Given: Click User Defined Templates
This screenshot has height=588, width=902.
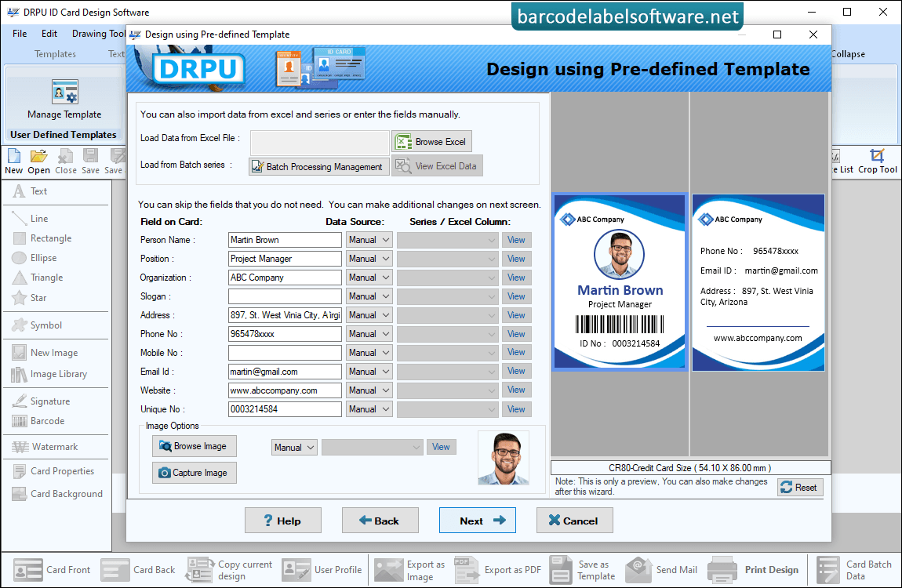Looking at the screenshot, I should [x=64, y=135].
